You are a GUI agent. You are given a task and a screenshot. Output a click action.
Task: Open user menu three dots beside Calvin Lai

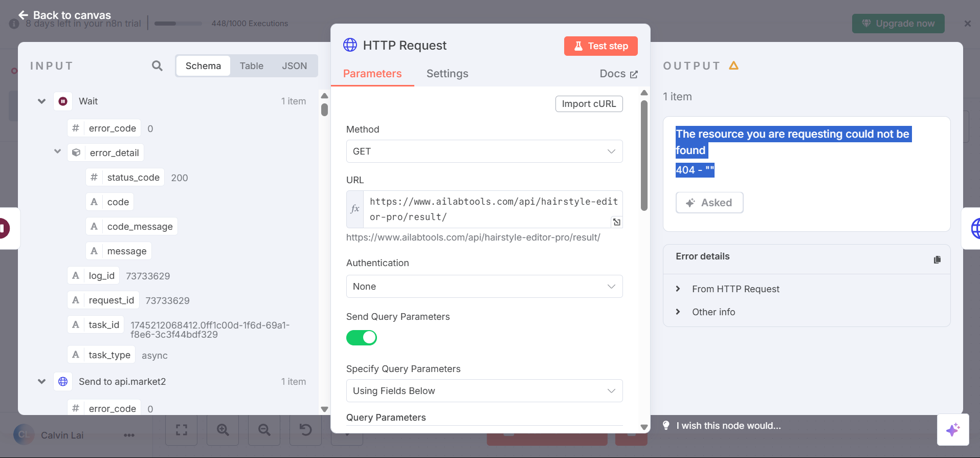(x=129, y=435)
